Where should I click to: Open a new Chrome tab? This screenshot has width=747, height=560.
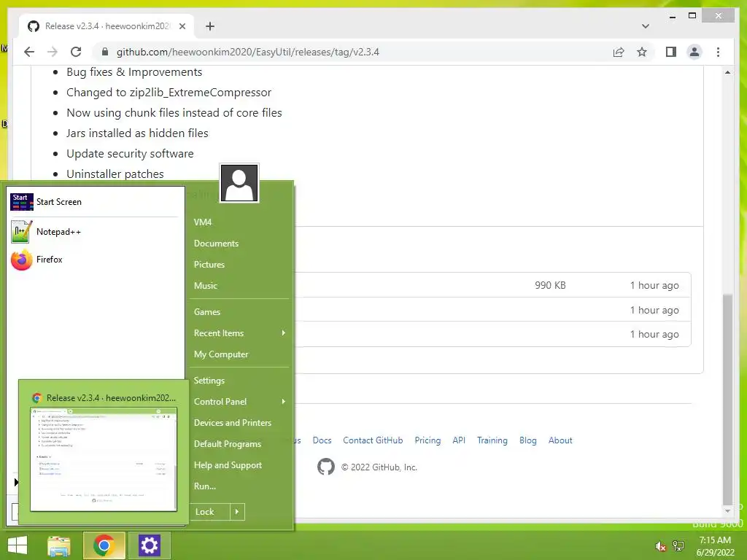[210, 26]
